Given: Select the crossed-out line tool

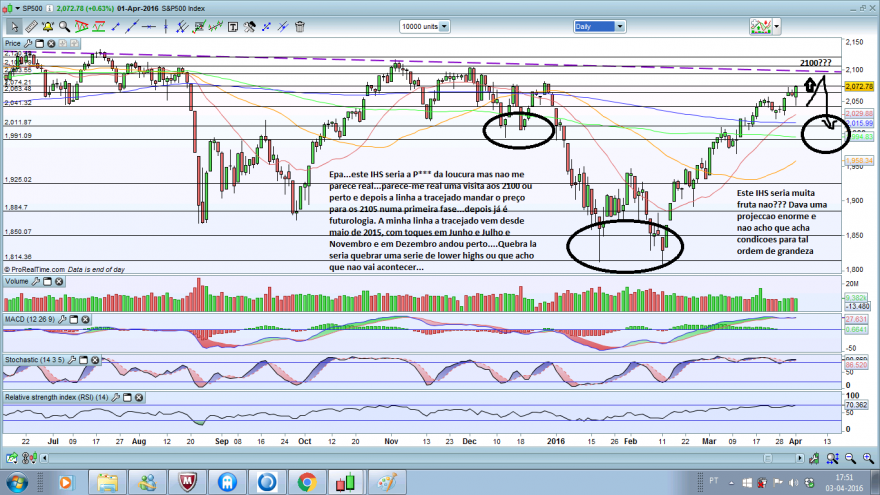Looking at the screenshot, I should [283, 26].
